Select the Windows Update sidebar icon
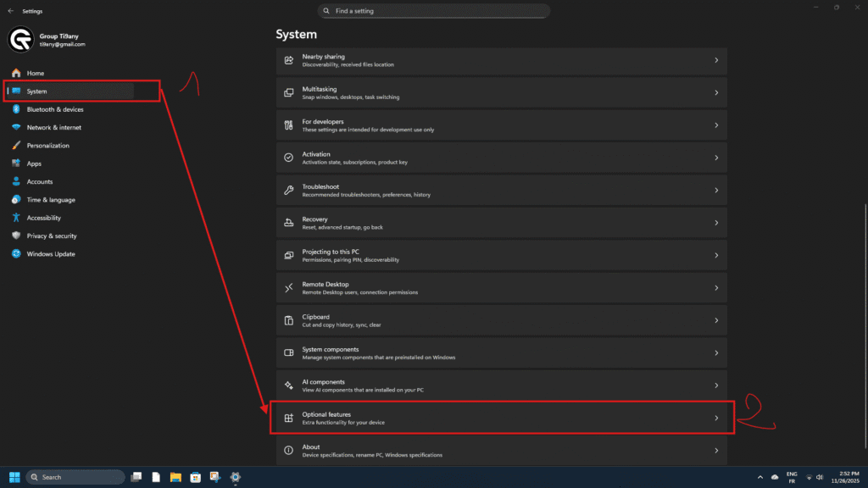Viewport: 868px width, 488px height. [x=16, y=254]
